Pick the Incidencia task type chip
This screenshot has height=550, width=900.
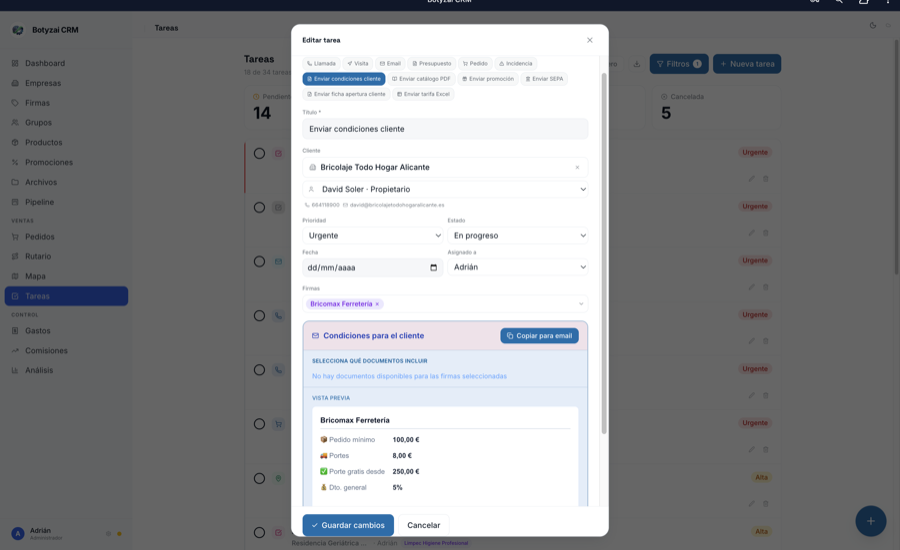pyautogui.click(x=515, y=64)
